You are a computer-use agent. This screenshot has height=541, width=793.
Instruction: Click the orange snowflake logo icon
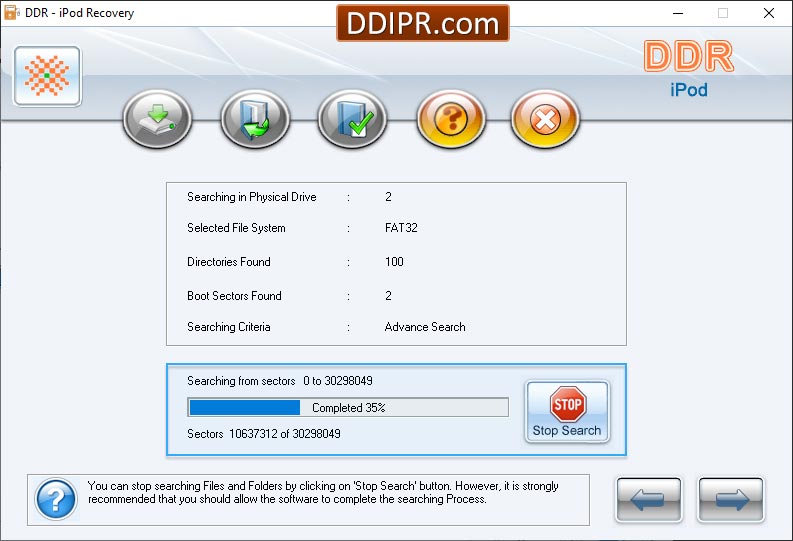[48, 76]
